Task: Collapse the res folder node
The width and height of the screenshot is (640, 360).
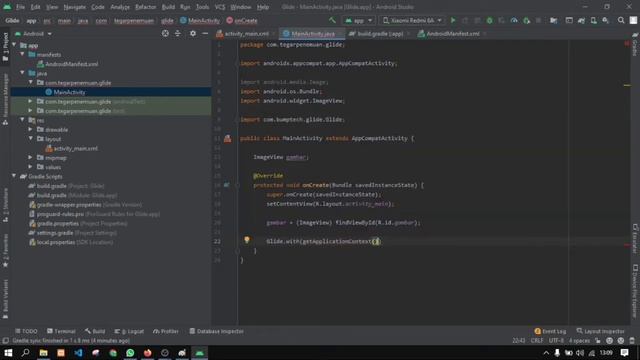Action: 22,120
